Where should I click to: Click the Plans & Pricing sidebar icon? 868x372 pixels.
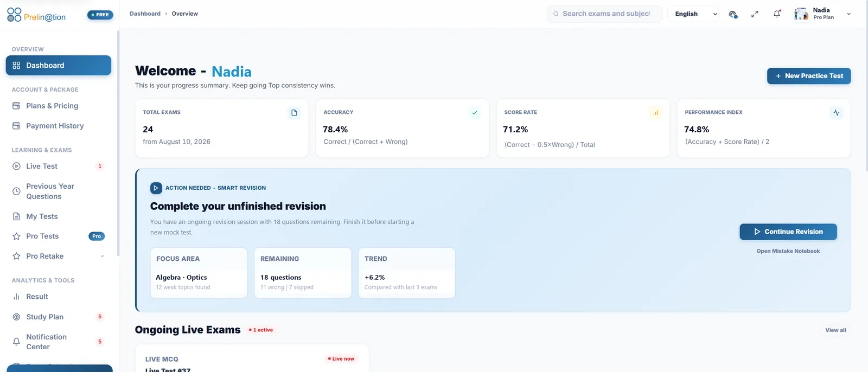pyautogui.click(x=16, y=106)
